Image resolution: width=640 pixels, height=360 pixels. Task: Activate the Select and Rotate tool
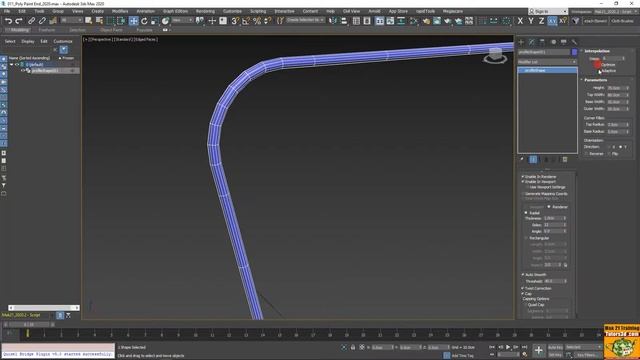point(144,21)
